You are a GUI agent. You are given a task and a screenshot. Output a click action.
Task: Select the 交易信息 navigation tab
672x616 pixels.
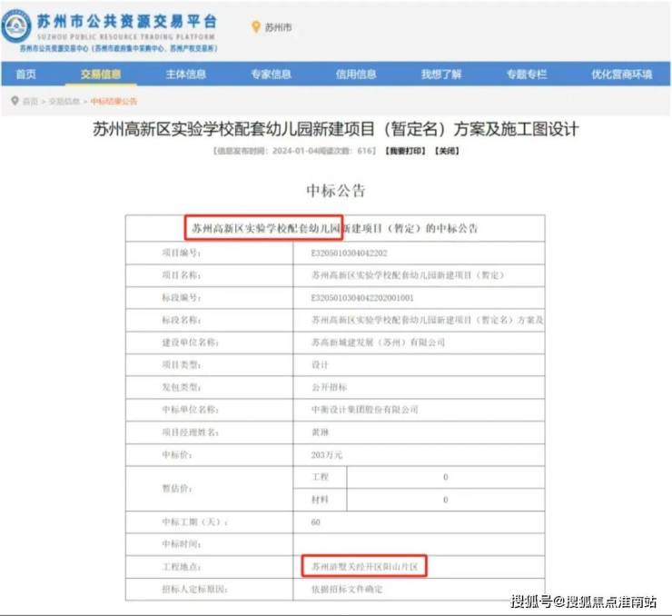[100, 75]
